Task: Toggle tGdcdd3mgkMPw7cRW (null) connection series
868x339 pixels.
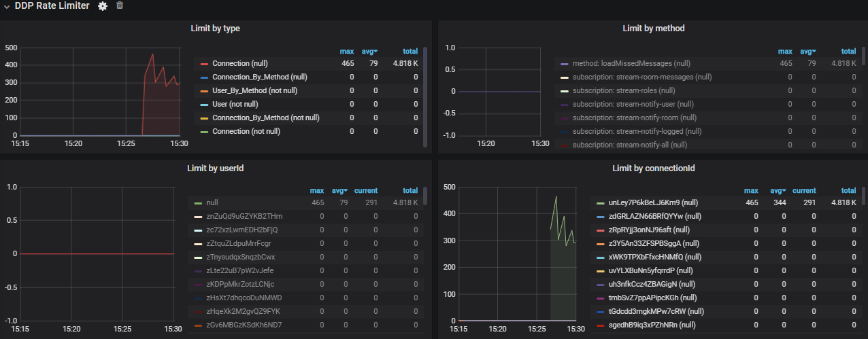Action: click(655, 311)
